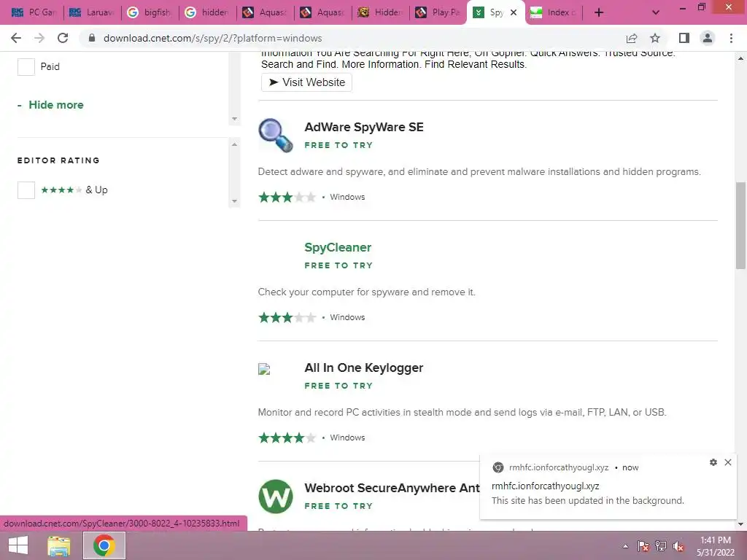This screenshot has width=747, height=560.
Task: Open File Explorer from taskbar
Action: (59, 545)
